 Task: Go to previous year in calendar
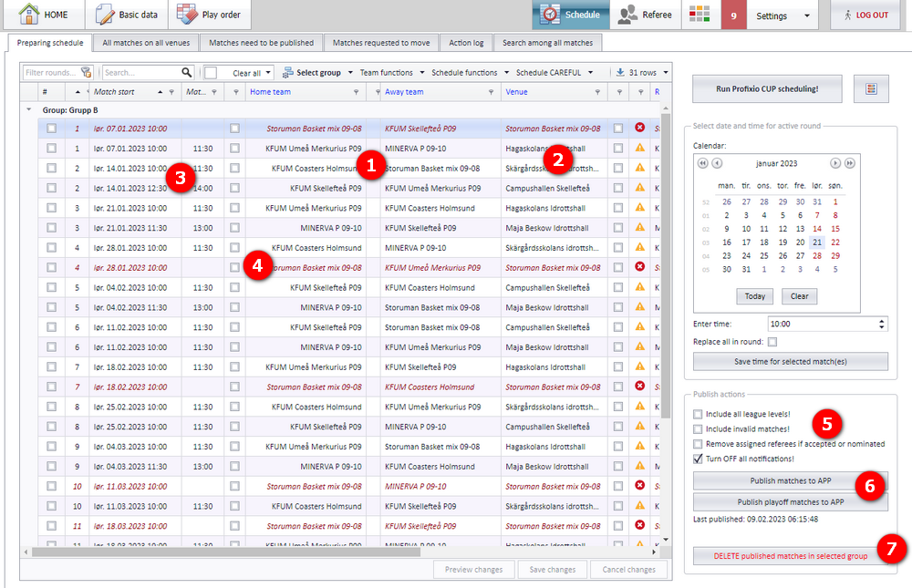[x=702, y=163]
